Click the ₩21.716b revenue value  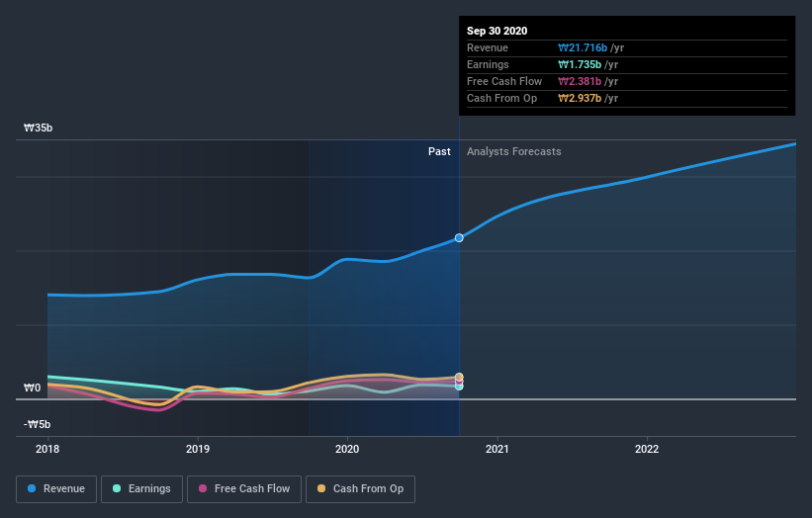[583, 47]
